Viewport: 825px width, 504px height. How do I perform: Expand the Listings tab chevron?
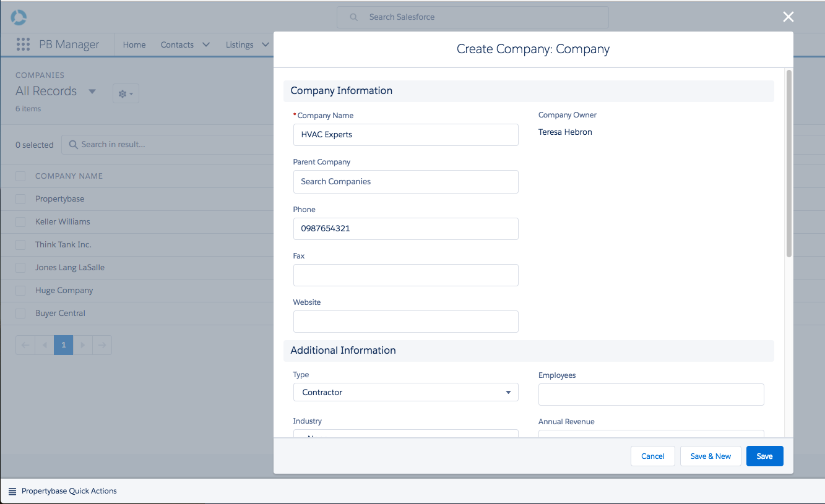click(x=266, y=45)
